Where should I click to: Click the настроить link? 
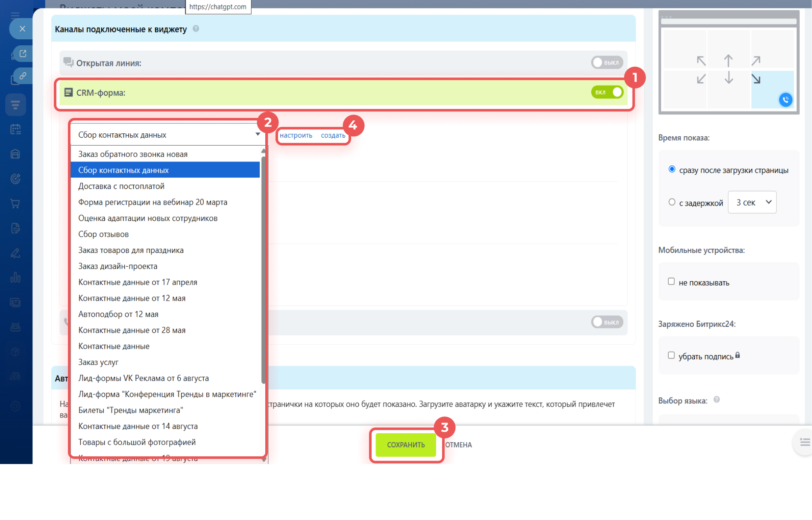coord(296,135)
